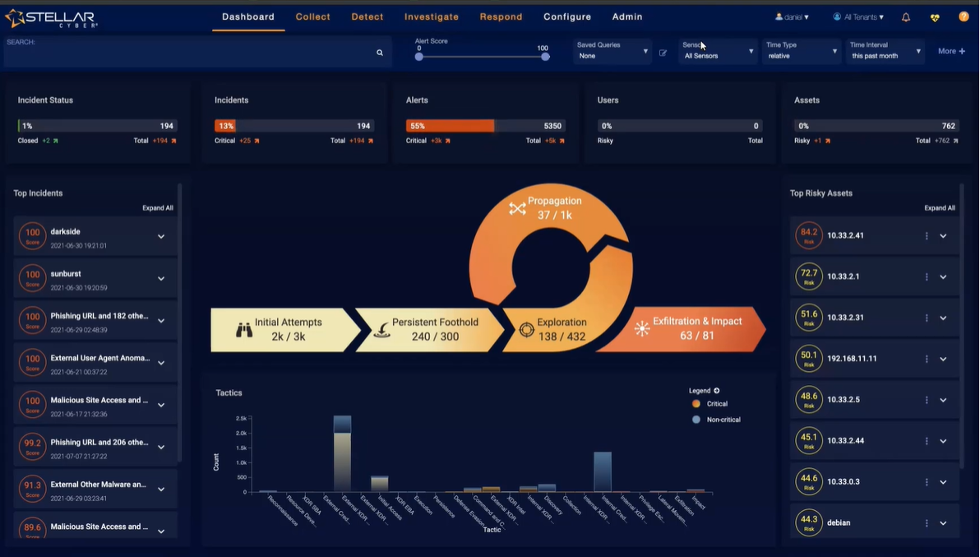
Task: Click the search magnifier icon
Action: click(x=380, y=53)
